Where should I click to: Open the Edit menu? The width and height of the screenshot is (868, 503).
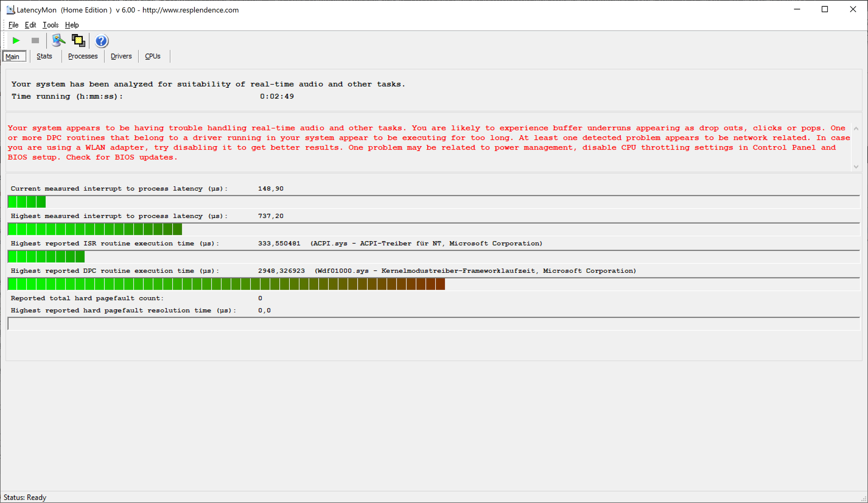coord(30,25)
